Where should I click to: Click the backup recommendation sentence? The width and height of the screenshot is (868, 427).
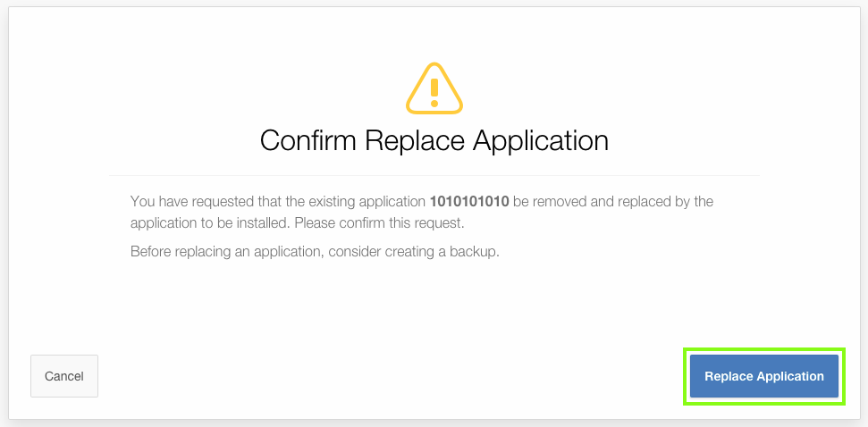pos(314,251)
